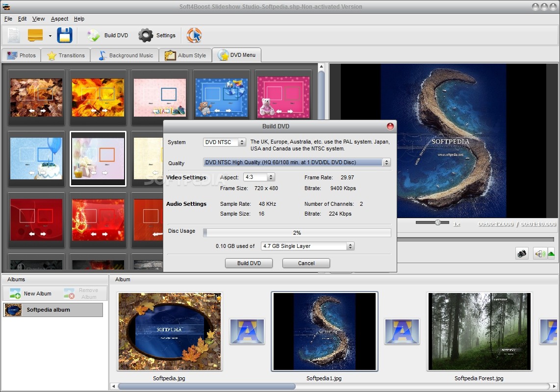Select the highlighted pastel gift menu template
The image size is (560, 392).
(98, 159)
